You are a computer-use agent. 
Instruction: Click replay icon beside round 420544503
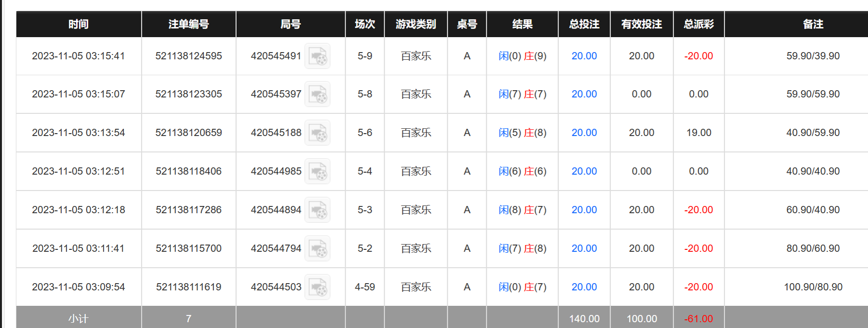click(x=318, y=287)
